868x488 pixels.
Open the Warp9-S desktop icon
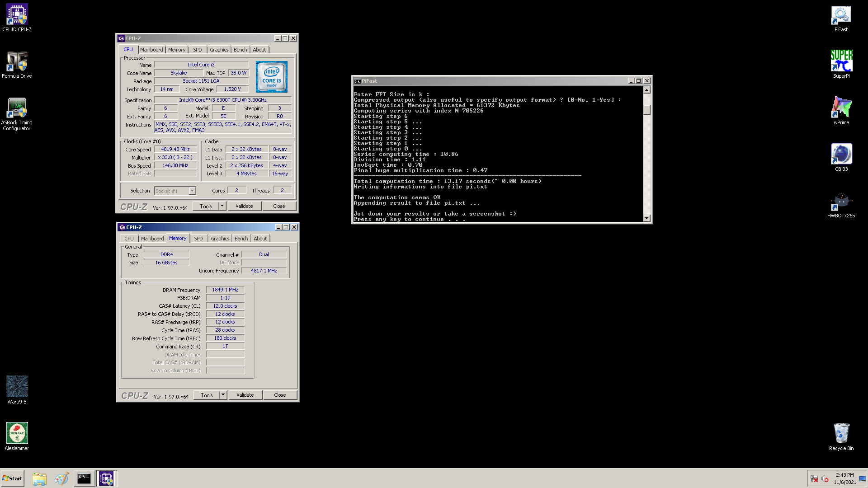[x=17, y=389]
